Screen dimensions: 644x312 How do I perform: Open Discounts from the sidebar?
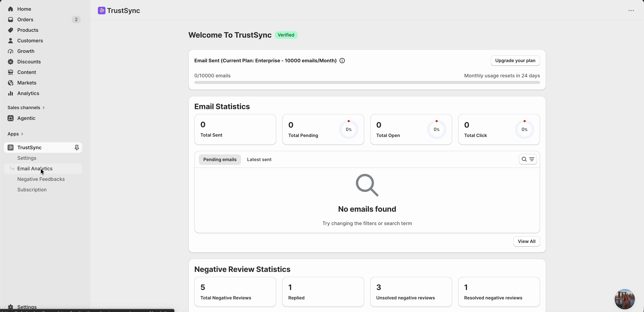(x=29, y=62)
